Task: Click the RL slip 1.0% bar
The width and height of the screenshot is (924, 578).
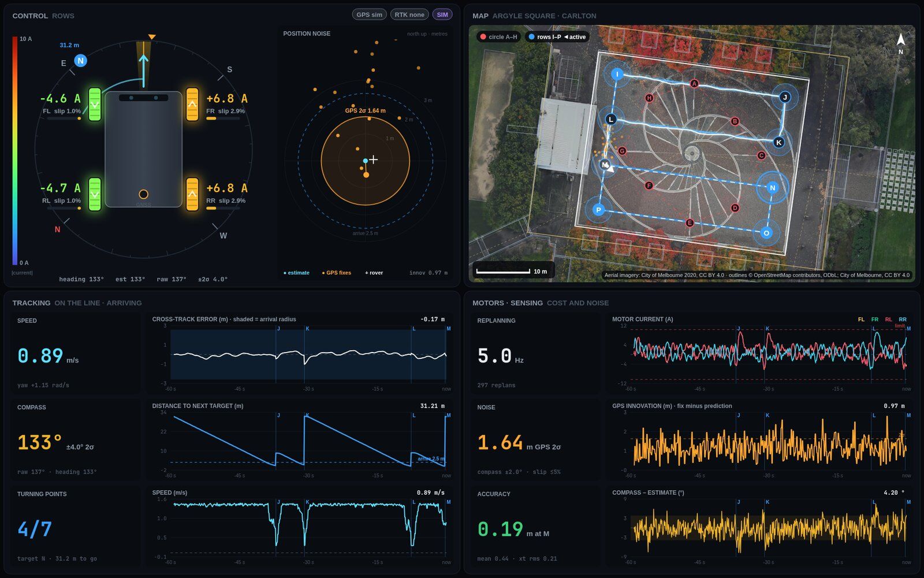Action: point(64,208)
